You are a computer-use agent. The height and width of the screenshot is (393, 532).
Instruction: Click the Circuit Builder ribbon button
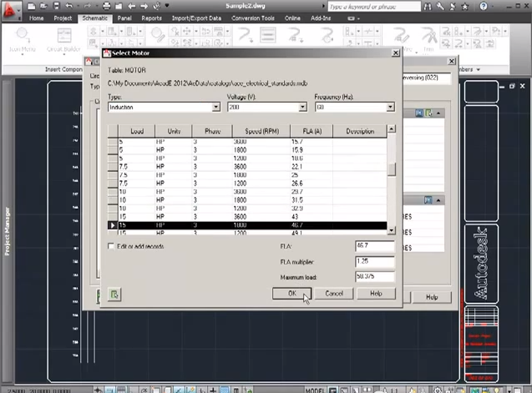(x=63, y=40)
